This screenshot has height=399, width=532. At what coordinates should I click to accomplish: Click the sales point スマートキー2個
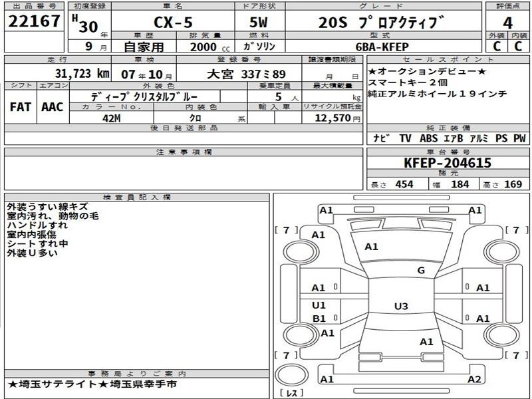[408, 82]
